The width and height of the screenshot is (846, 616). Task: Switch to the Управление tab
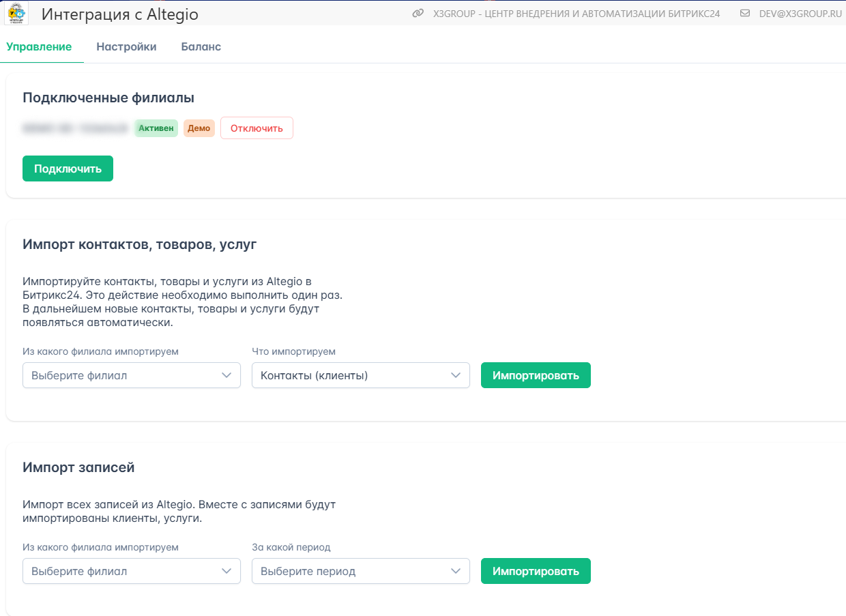click(x=39, y=47)
